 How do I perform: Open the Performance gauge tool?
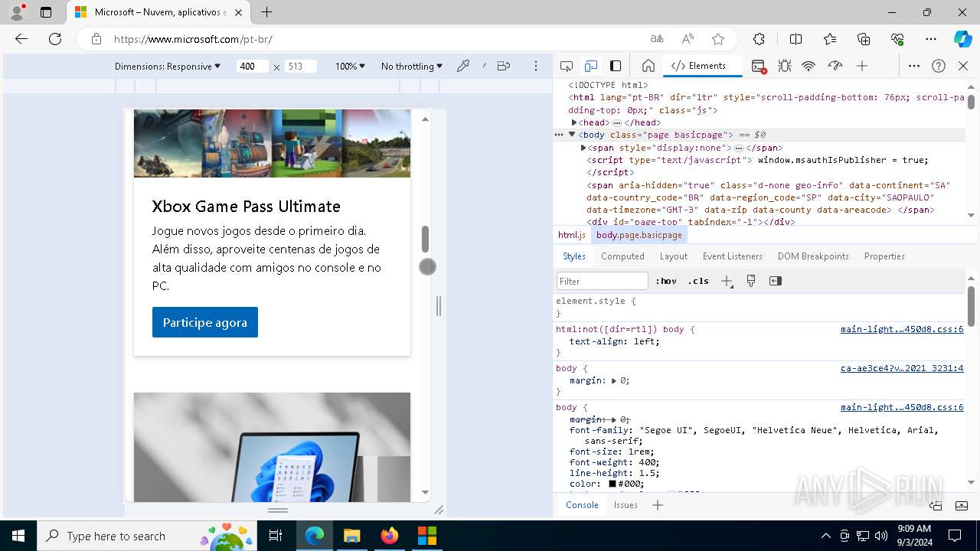pyautogui.click(x=835, y=66)
